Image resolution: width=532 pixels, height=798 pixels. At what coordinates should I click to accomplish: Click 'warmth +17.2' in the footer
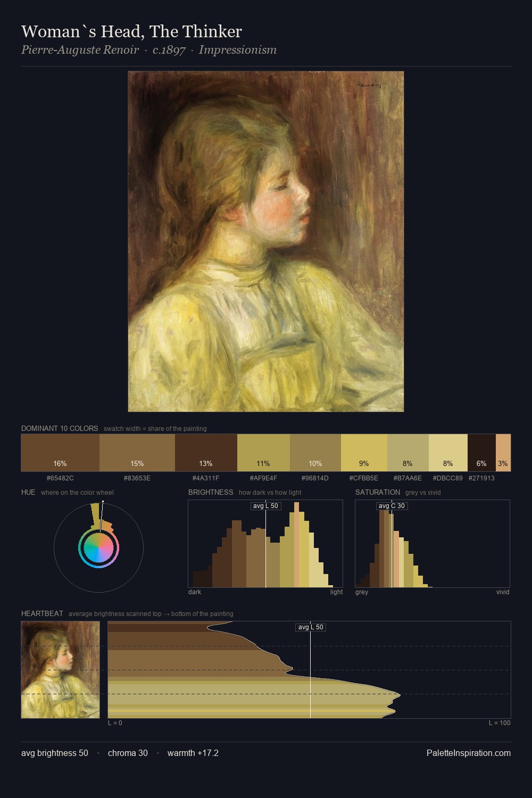[x=193, y=753]
